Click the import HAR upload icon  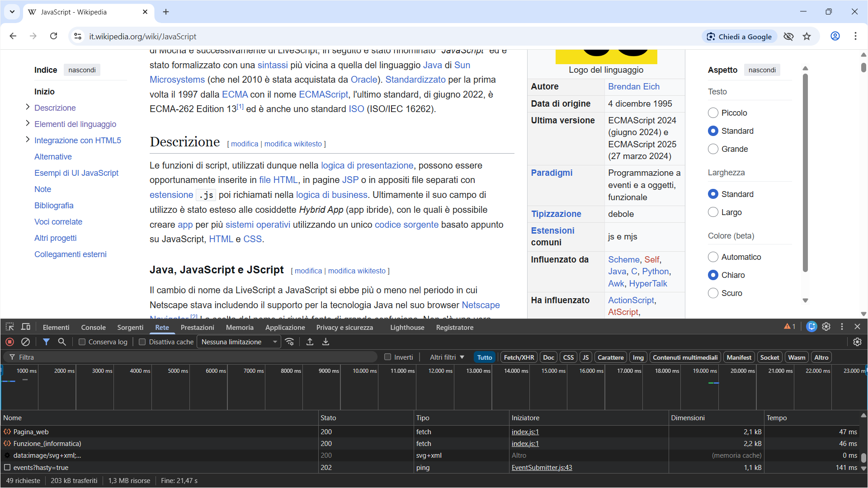tap(310, 342)
